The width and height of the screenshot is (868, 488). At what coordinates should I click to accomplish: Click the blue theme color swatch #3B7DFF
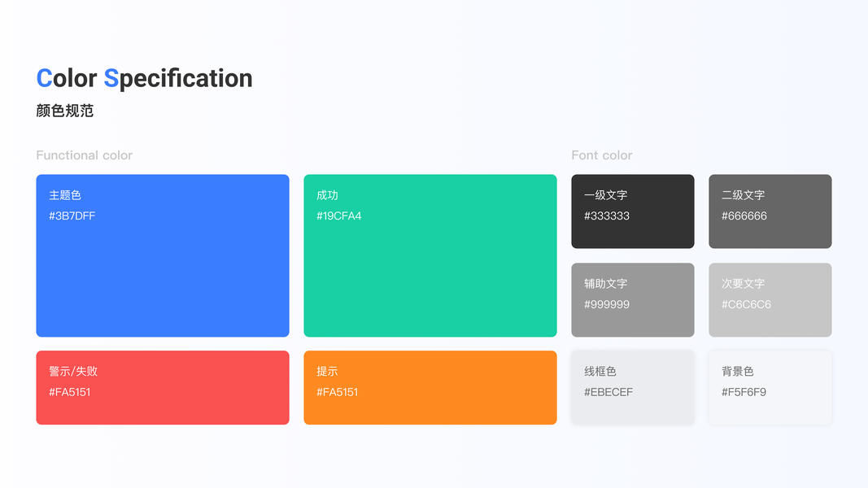(x=163, y=255)
